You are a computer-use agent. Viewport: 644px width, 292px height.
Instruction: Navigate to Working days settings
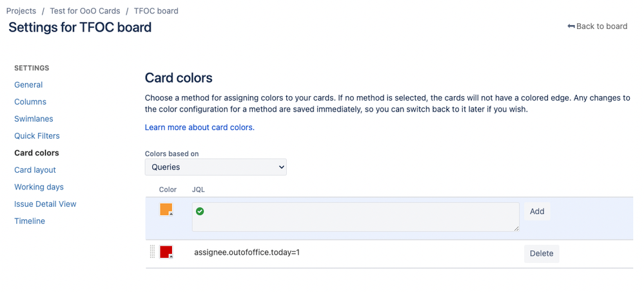click(x=39, y=187)
